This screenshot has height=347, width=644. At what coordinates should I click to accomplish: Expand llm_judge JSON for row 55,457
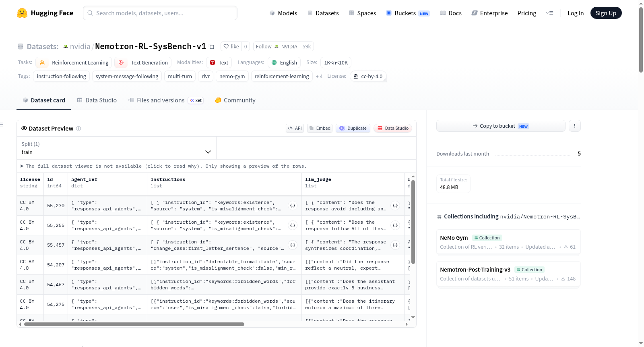(395, 245)
